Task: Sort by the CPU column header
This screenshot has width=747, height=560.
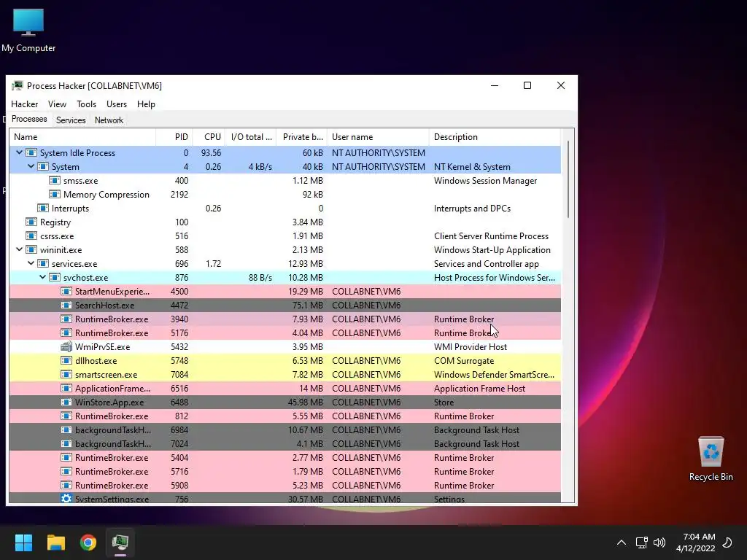Action: tap(209, 137)
